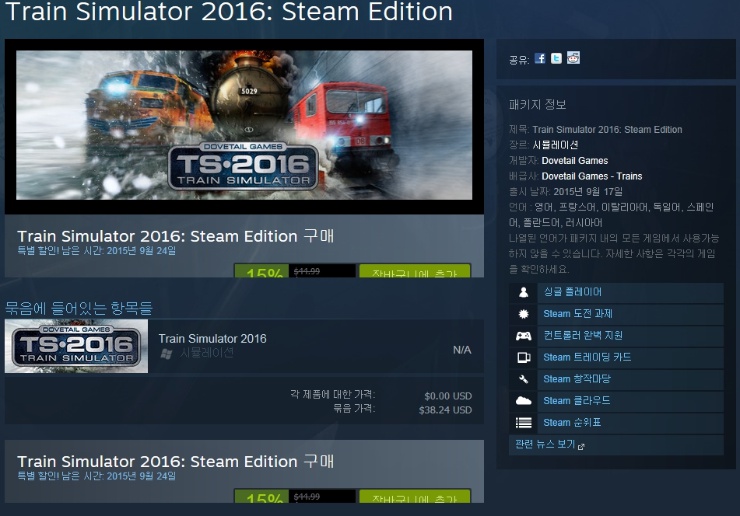Click the Steam achievements star icon

click(523, 314)
